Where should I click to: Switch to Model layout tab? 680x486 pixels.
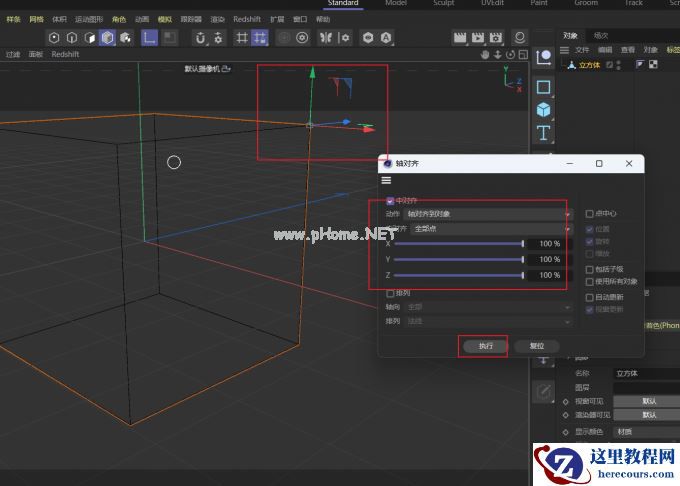point(396,3)
